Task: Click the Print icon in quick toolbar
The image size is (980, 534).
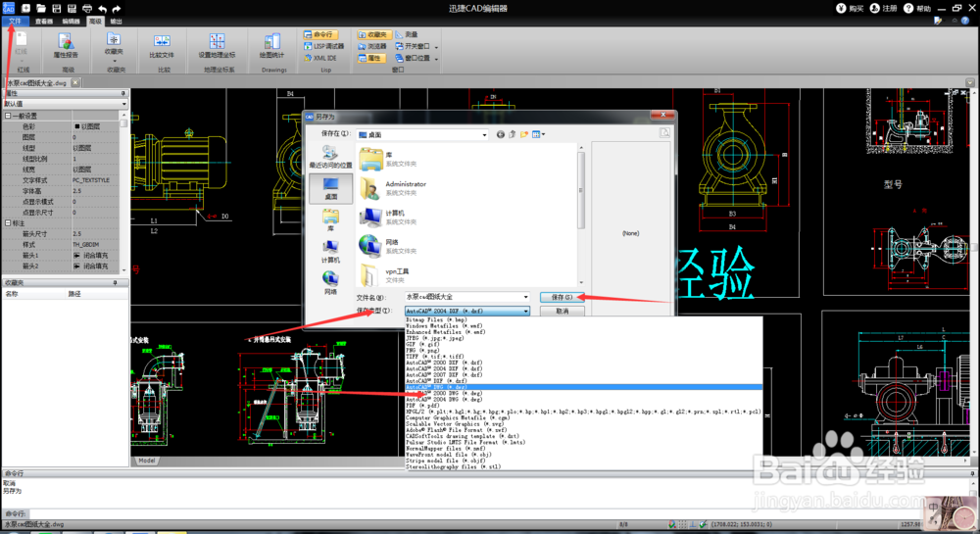Action: tap(87, 8)
